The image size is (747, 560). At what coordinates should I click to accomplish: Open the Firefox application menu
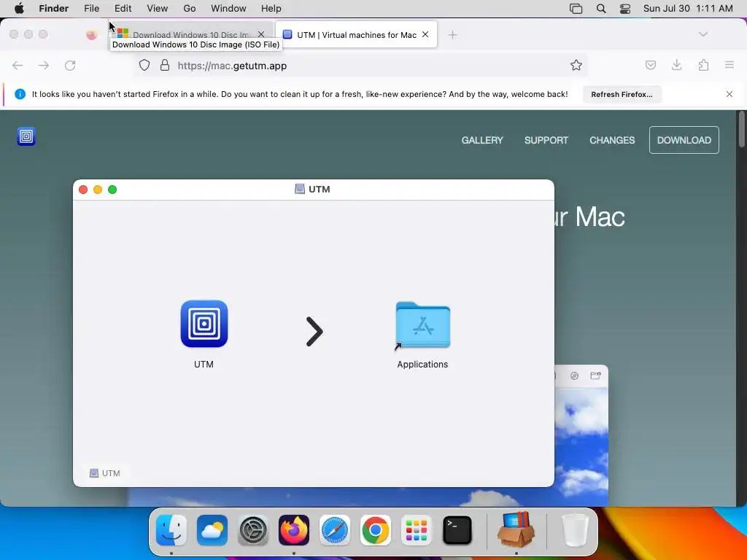[729, 65]
